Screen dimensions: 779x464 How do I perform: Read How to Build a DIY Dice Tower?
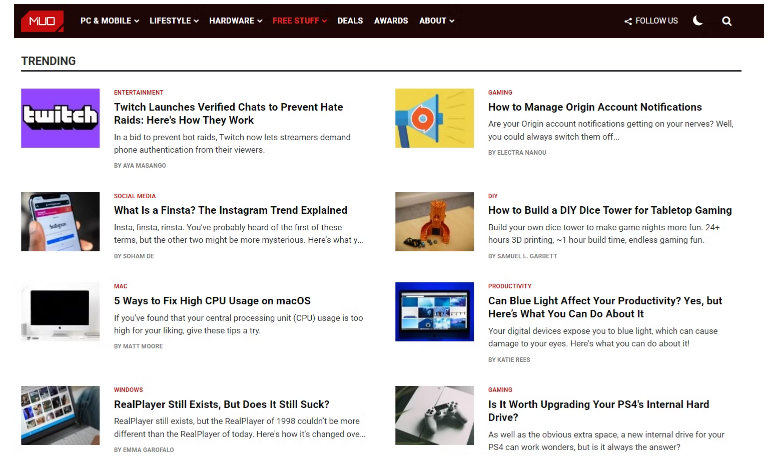point(610,211)
